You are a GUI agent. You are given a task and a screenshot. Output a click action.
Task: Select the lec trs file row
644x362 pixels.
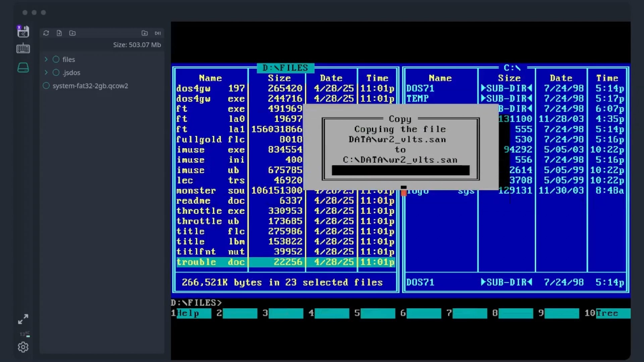pos(239,180)
